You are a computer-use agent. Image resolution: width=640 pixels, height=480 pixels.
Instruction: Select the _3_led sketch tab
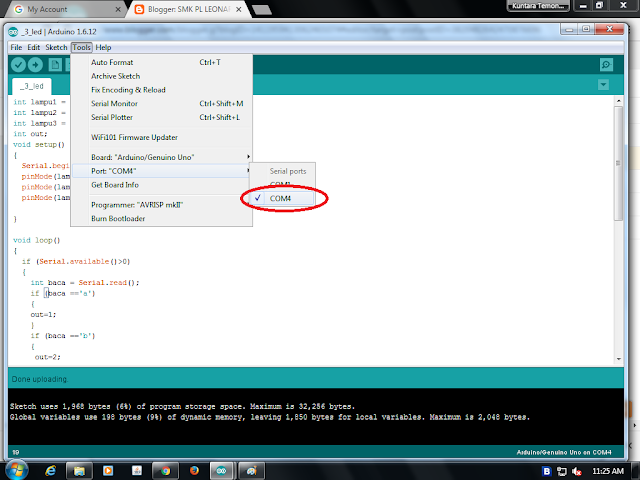(32, 86)
